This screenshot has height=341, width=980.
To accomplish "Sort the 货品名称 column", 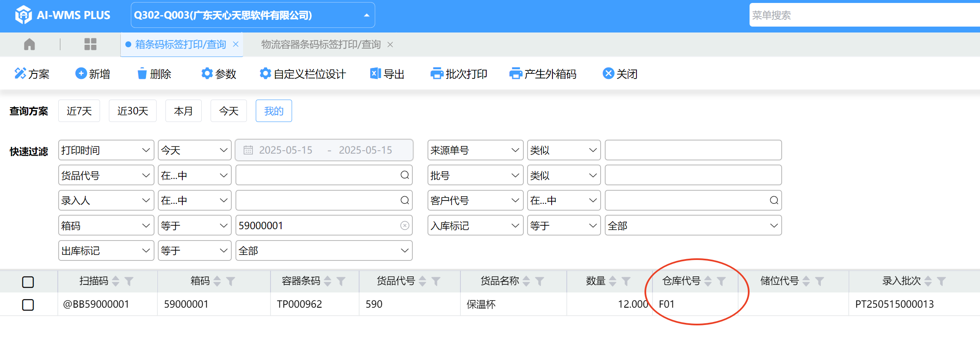I will (x=526, y=281).
